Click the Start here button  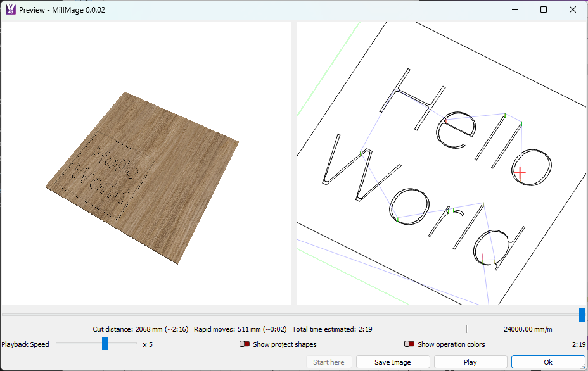pos(329,362)
